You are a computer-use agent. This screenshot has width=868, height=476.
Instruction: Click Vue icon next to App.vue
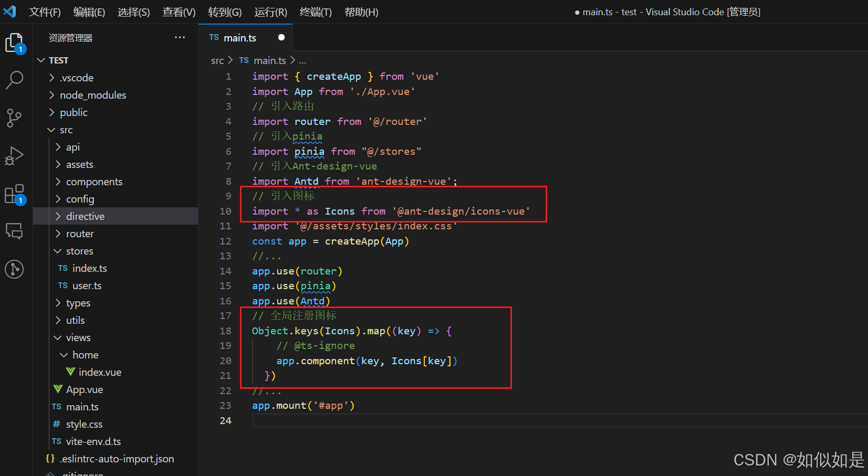tap(58, 389)
